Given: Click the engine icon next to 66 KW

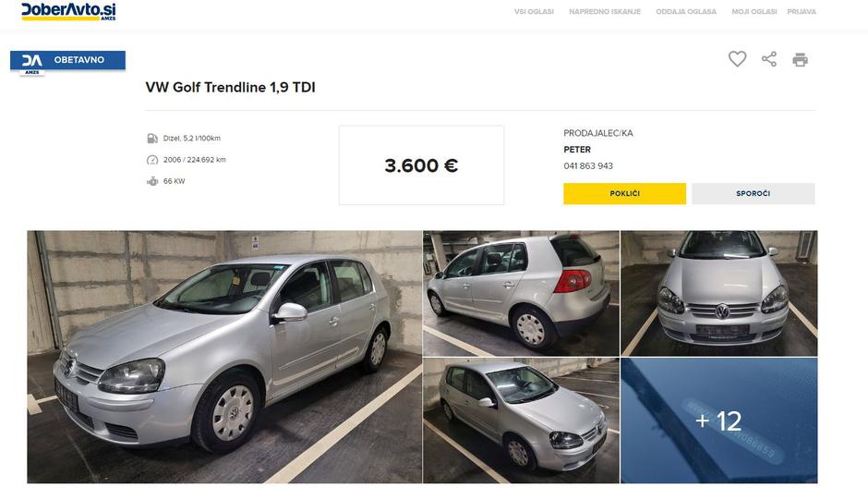Looking at the screenshot, I should click(x=152, y=181).
